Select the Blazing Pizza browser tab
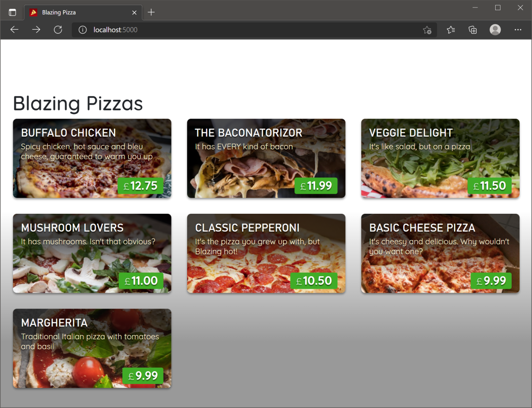Viewport: 532px width, 408px height. click(x=66, y=12)
